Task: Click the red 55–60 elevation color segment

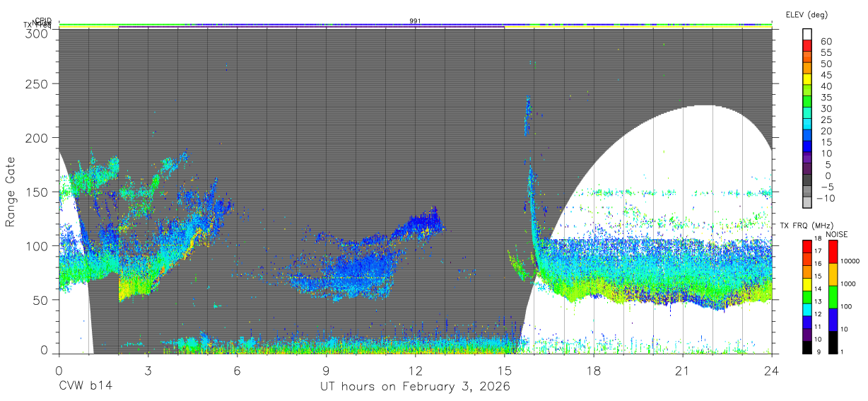Action: pyautogui.click(x=807, y=47)
